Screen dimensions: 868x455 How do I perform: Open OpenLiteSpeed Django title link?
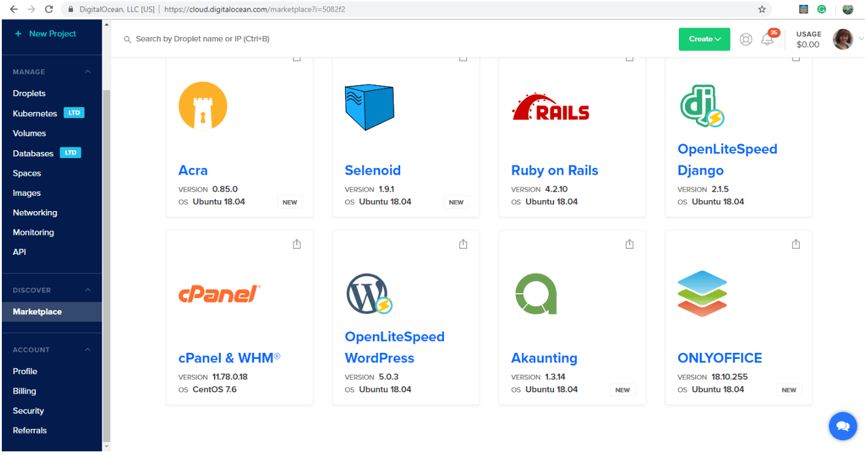click(727, 159)
